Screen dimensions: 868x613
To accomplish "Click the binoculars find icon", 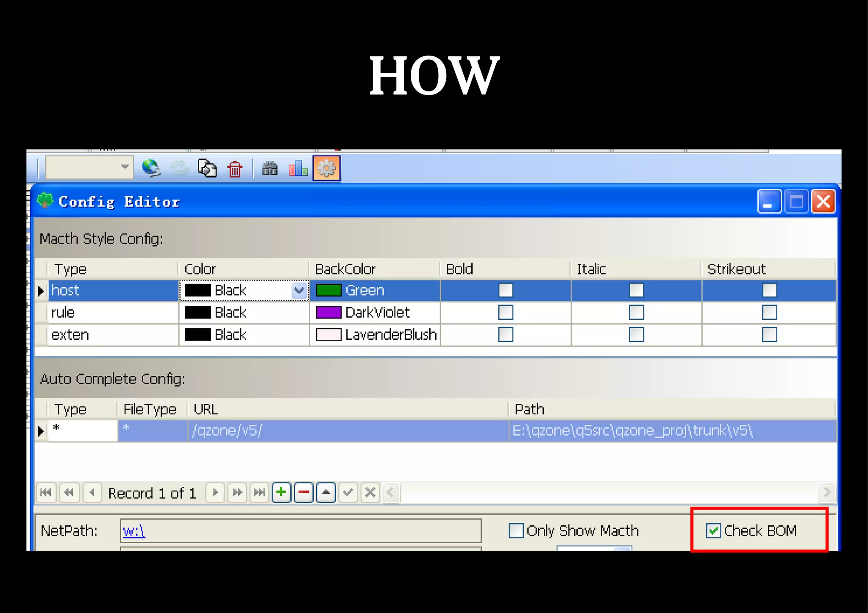I will pyautogui.click(x=270, y=169).
